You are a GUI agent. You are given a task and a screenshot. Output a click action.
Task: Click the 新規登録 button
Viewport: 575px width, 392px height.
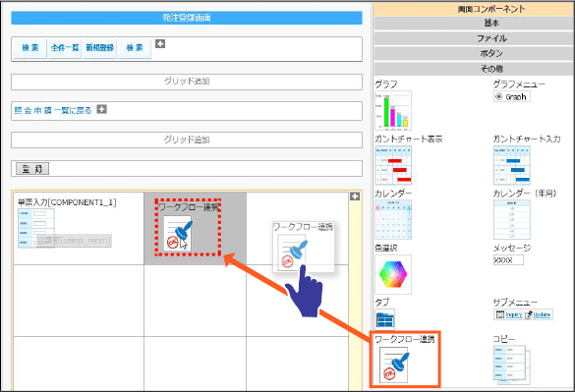click(99, 48)
